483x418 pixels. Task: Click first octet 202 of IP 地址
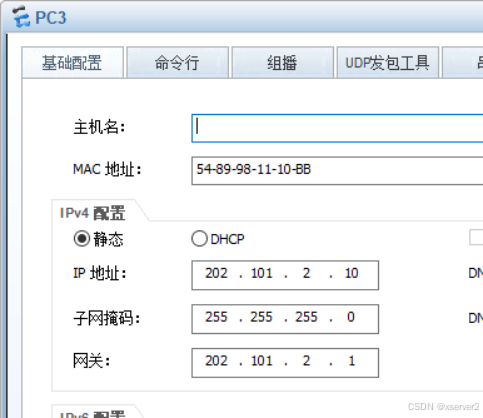pyautogui.click(x=216, y=274)
